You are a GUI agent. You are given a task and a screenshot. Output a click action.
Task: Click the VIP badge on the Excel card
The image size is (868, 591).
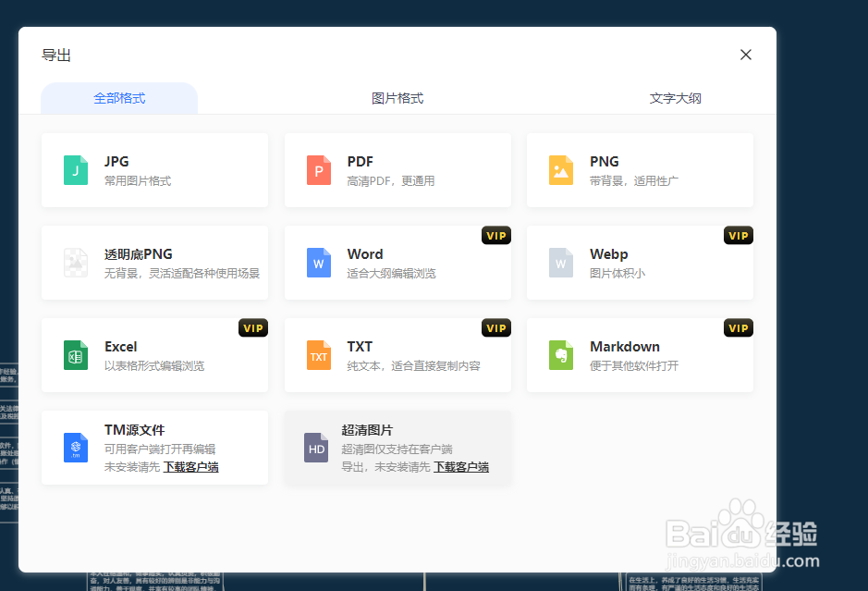click(253, 328)
